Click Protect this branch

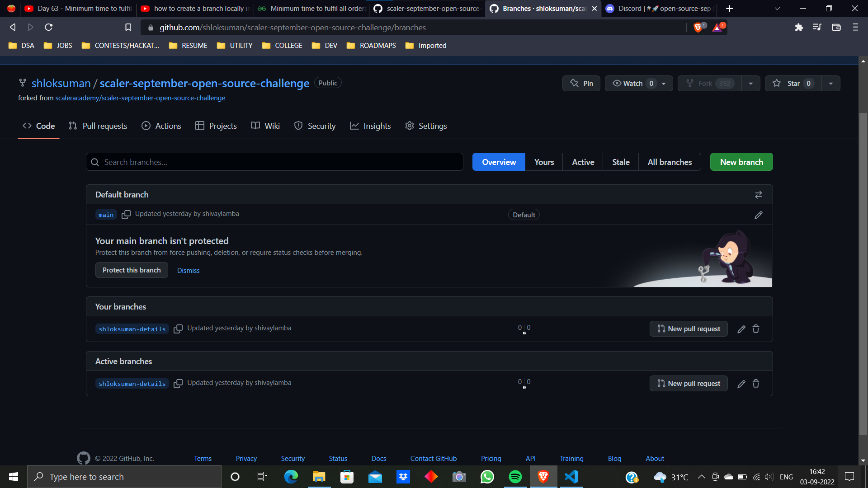click(x=132, y=270)
